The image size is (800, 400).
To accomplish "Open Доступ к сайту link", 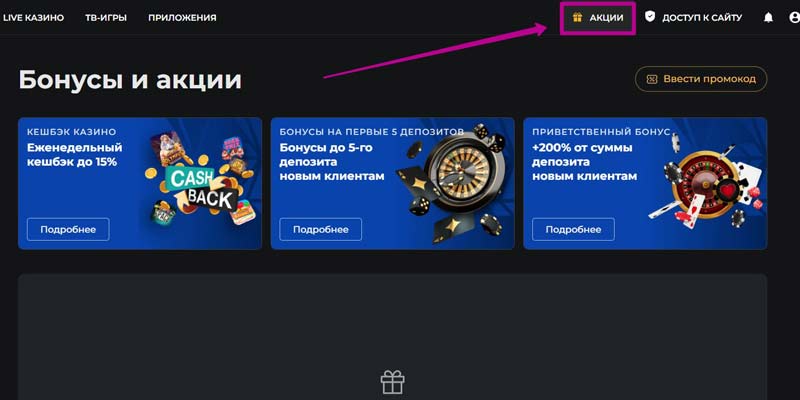I will (702, 18).
